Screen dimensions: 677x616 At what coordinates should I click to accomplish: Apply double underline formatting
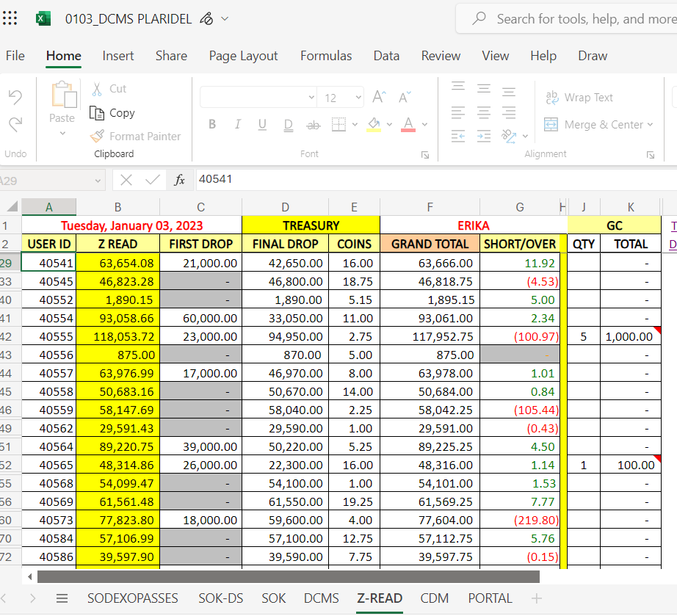(289, 125)
